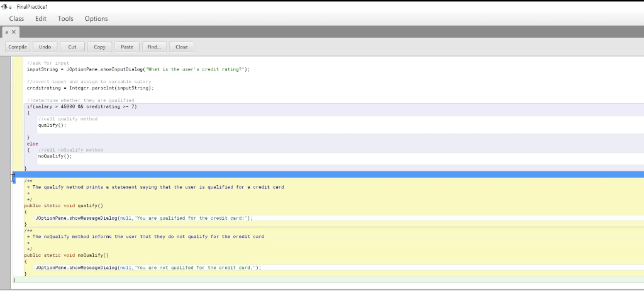Screen dimensions: 644x291
Task: Open the Edit menu
Action: [x=41, y=18]
